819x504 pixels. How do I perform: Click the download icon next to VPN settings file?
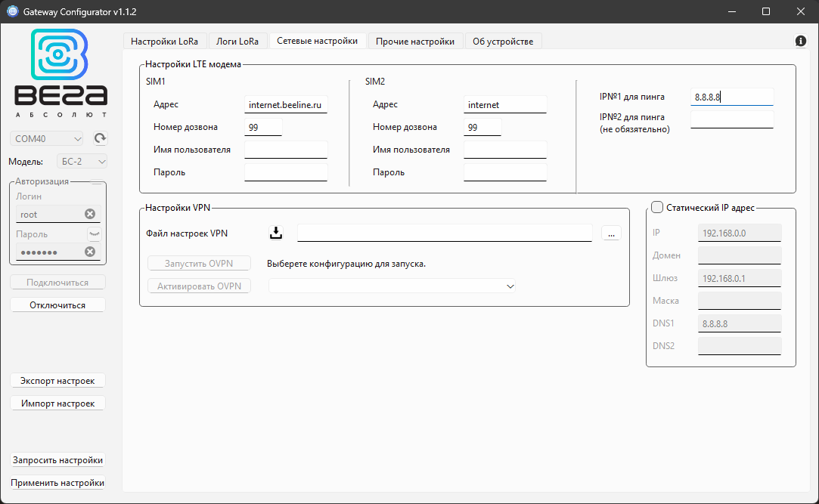(276, 232)
